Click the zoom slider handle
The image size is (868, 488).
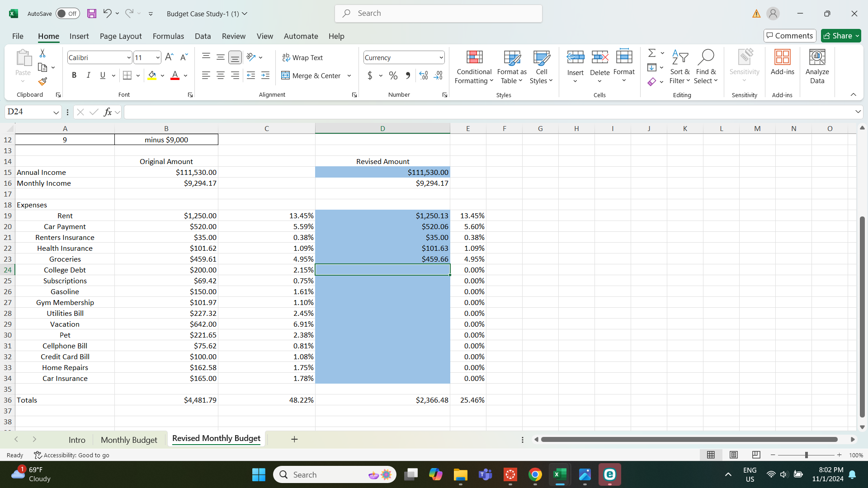click(806, 455)
